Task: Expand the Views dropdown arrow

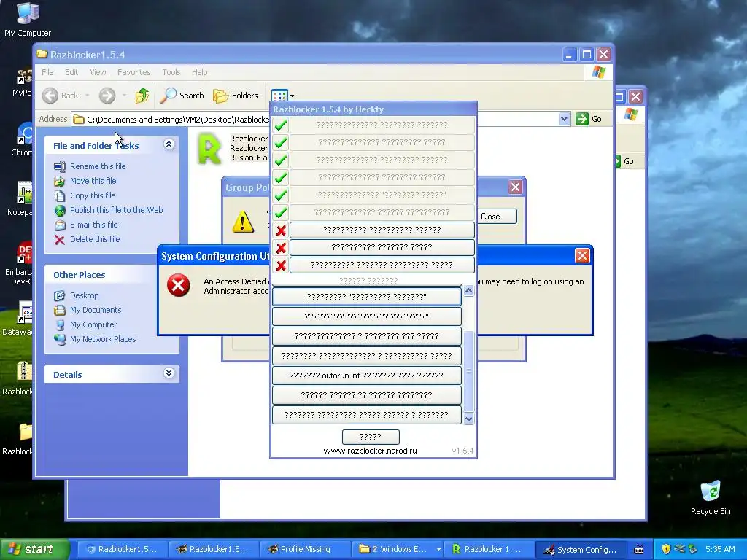Action: coord(292,96)
